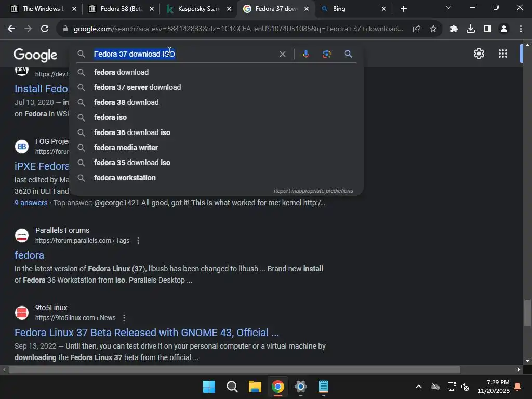Click the OneDrive cloud tray icon
Screen dimensions: 532x399
(x=435, y=387)
